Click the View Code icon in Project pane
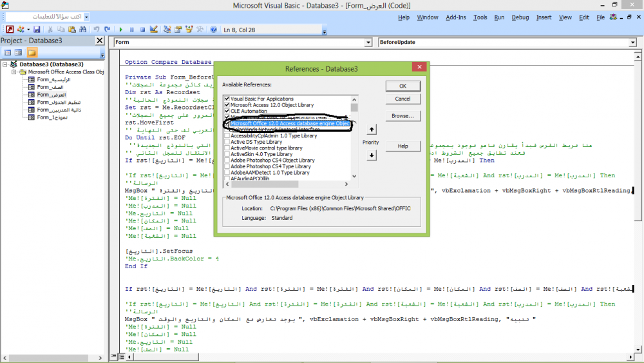The width and height of the screenshot is (644, 363). 7,53
